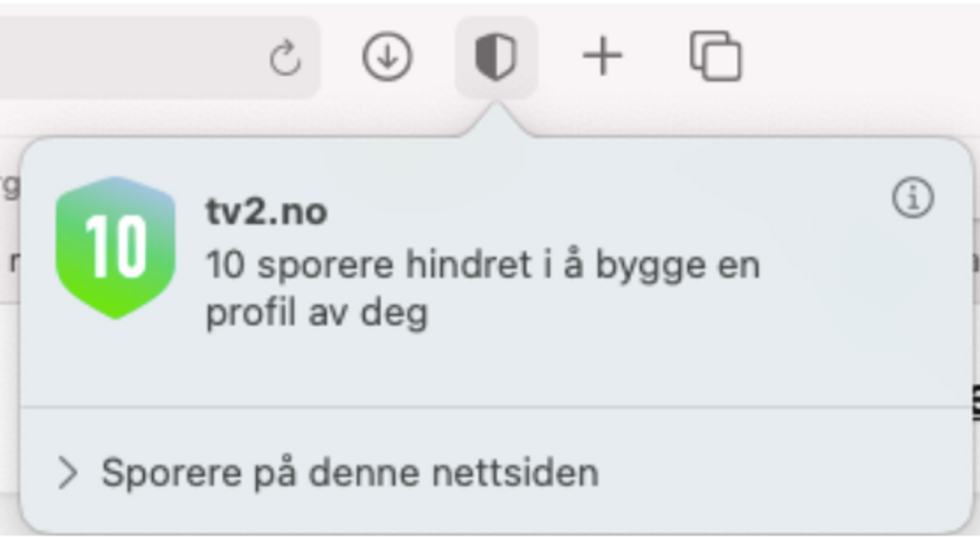Expand the Sporere på denne nettsiden row
Viewport: 980px width, 537px height.
pos(496,472)
